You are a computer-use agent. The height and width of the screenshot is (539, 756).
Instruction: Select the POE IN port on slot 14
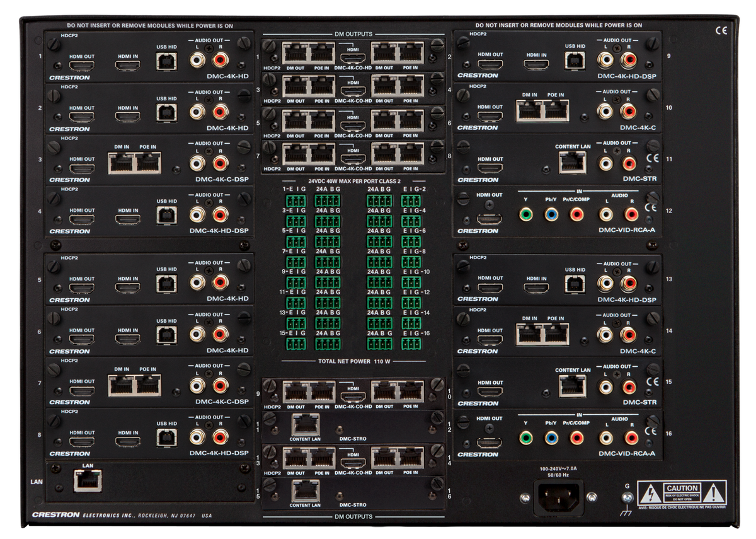556,334
